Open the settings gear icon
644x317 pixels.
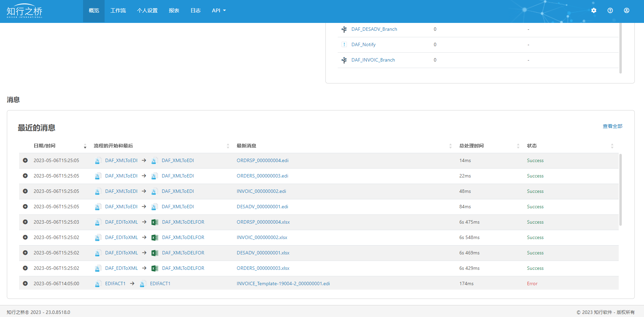594,11
